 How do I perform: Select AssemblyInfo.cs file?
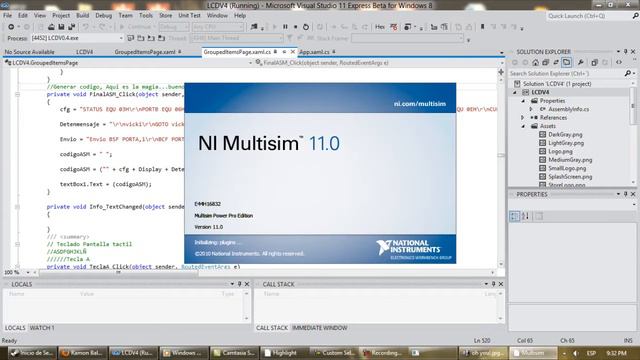(x=569, y=109)
